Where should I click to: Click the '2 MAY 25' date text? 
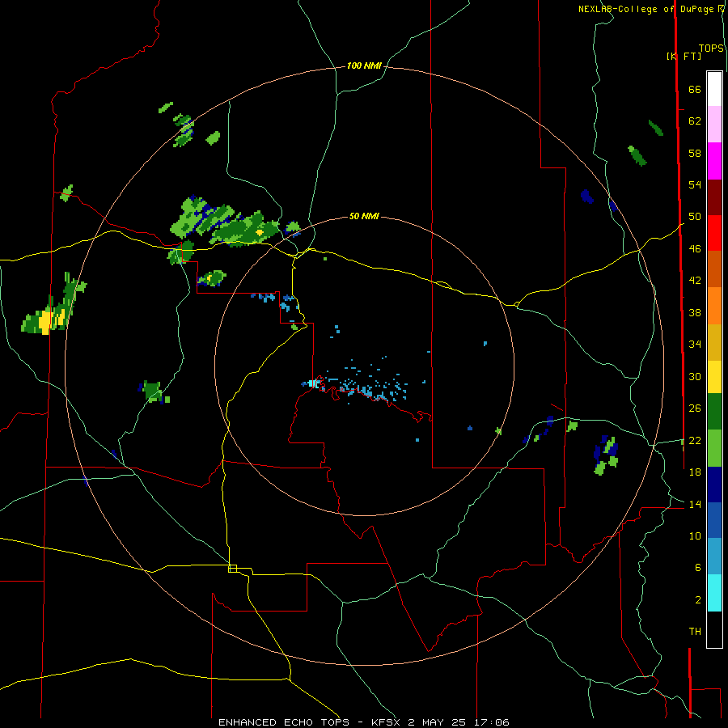click(x=438, y=722)
